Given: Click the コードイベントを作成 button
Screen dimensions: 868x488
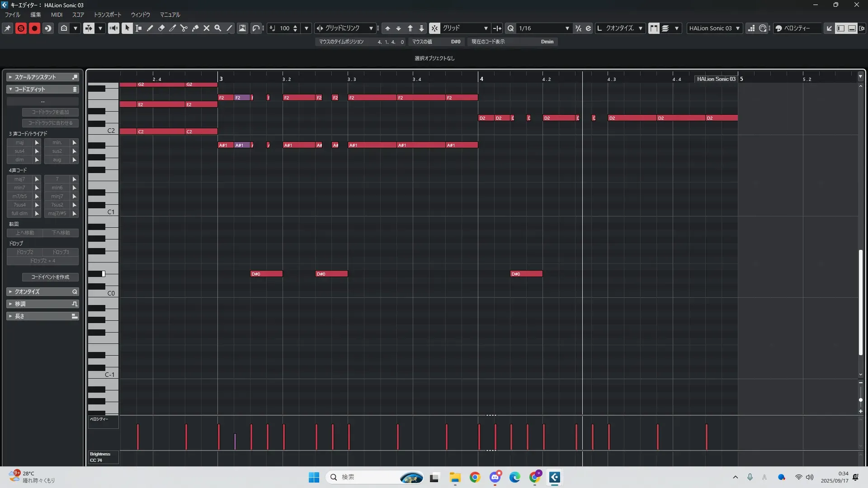Looking at the screenshot, I should 50,277.
